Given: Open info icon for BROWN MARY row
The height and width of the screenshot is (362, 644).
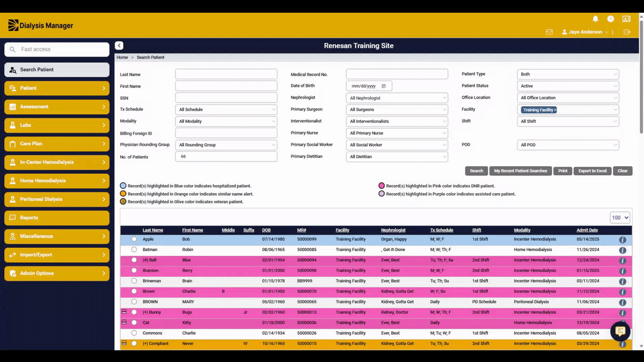Looking at the screenshot, I should coord(623,302).
